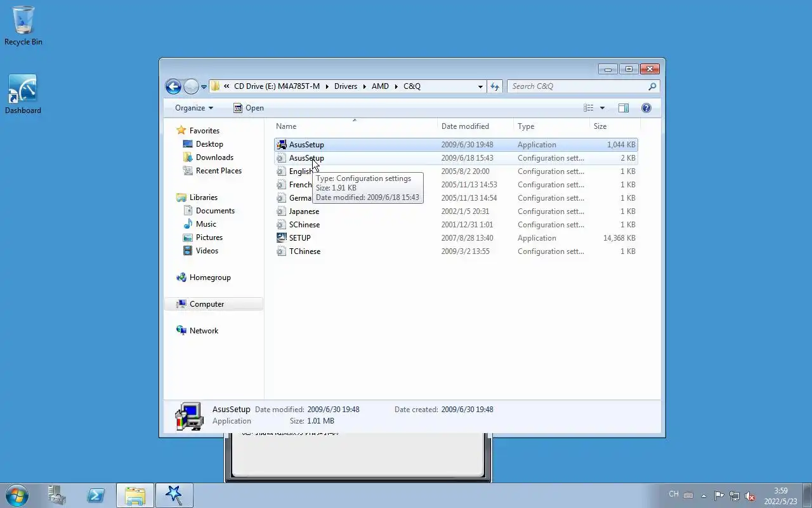812x508 pixels.
Task: Select the English configuration file
Action: click(x=455, y=171)
